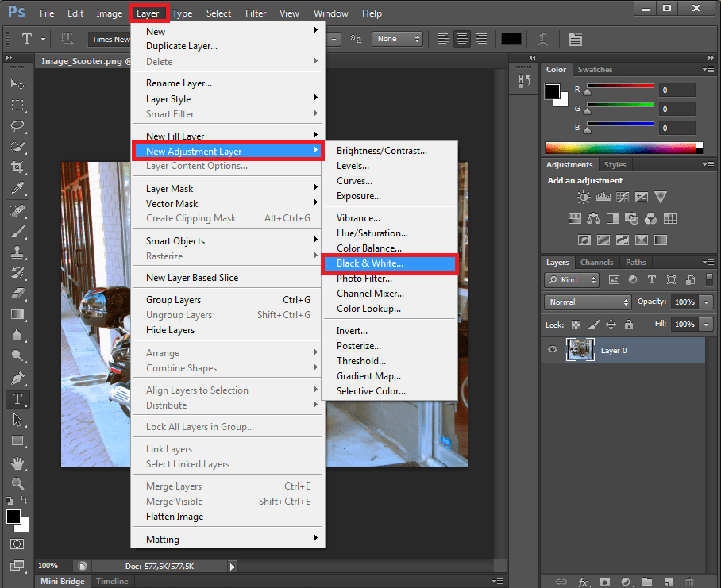Switch to the Channels tab
Screen dimensions: 721x588
click(596, 263)
